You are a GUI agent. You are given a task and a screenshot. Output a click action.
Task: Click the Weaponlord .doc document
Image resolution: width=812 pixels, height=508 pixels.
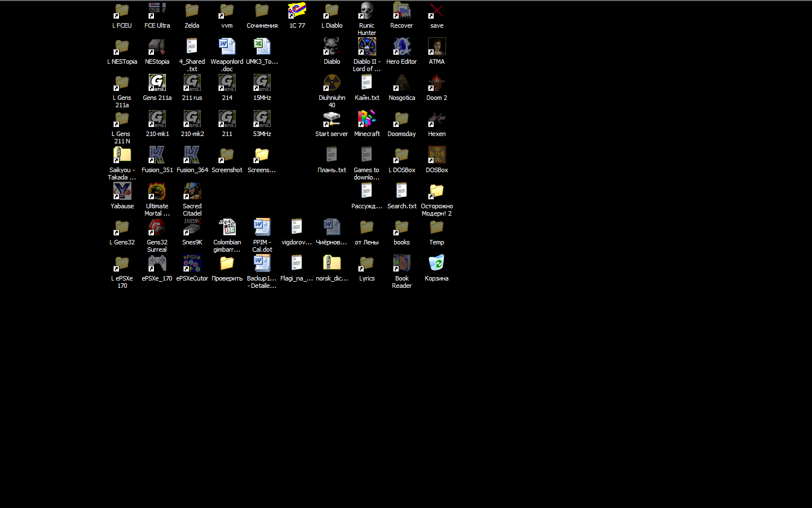tap(227, 47)
